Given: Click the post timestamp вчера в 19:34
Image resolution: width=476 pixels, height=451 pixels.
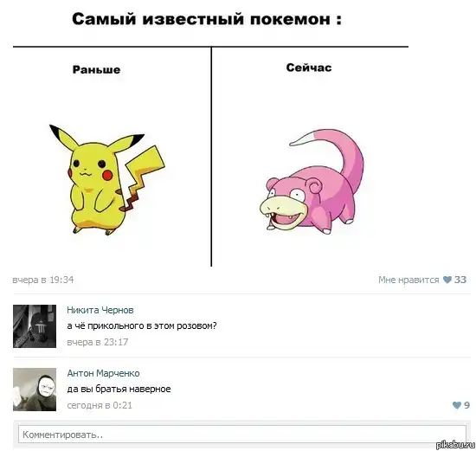Looking at the screenshot, I should pyautogui.click(x=43, y=280).
